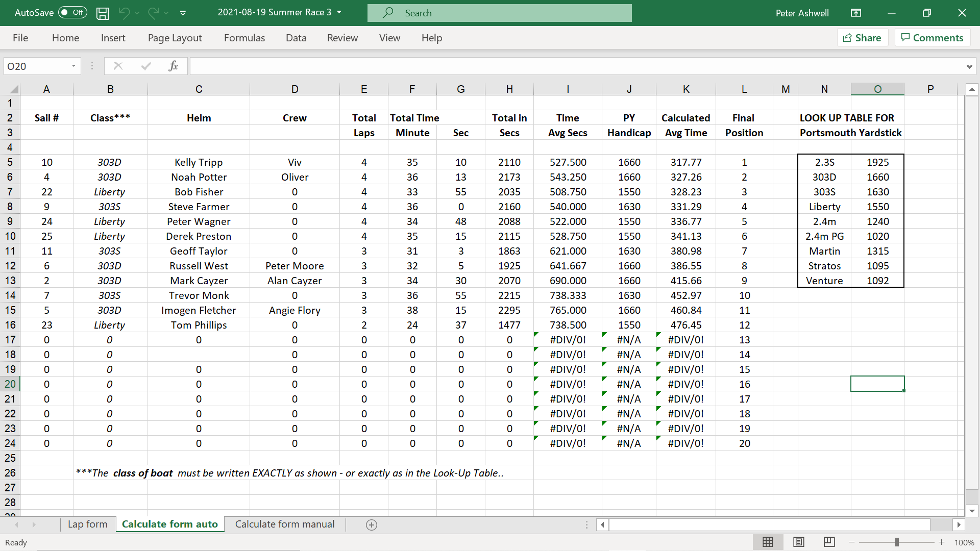
Task: Switch to Page Break Preview icon
Action: point(829,542)
